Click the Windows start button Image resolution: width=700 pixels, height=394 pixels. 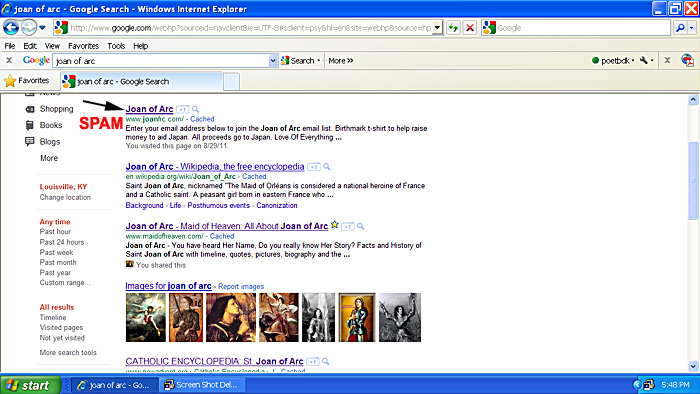pos(30,385)
